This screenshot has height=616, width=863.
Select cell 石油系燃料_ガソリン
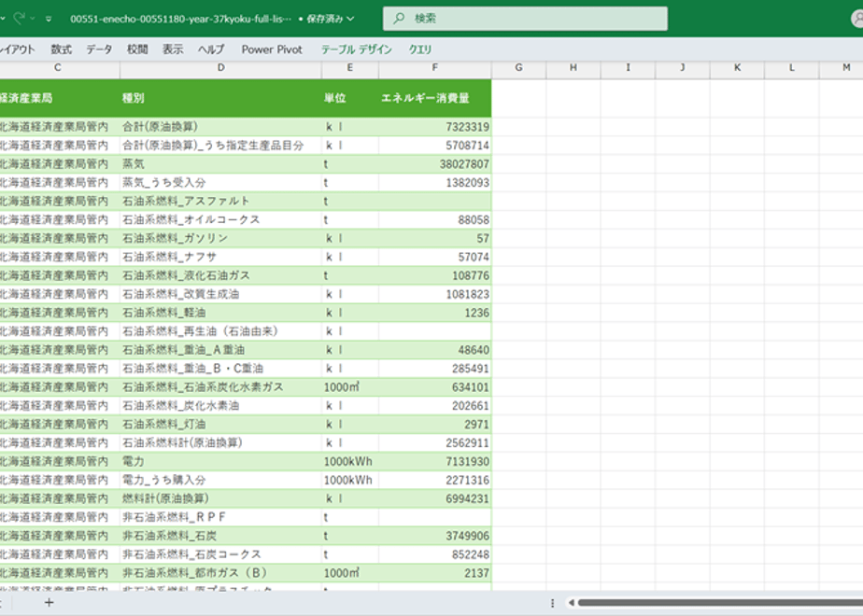(220, 238)
